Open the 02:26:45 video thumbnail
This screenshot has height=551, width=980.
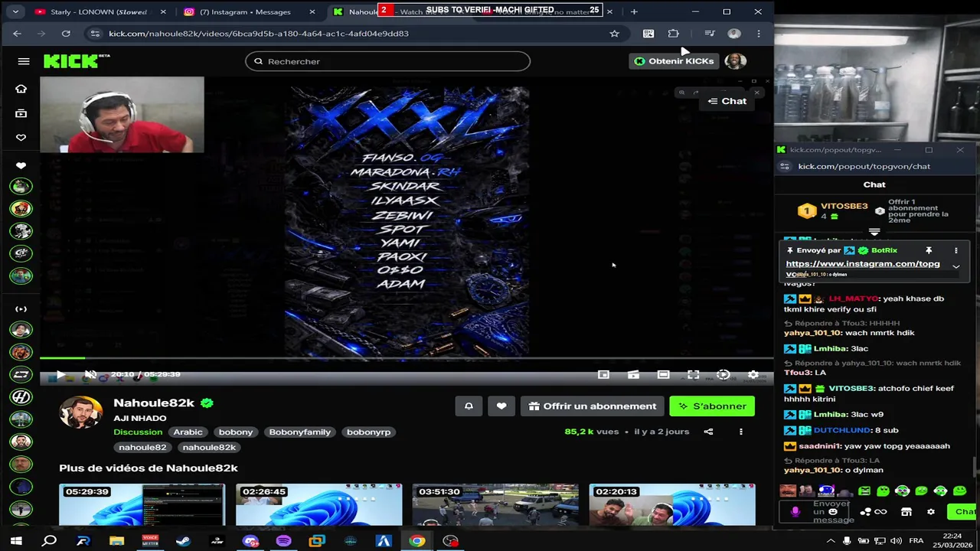(x=318, y=504)
